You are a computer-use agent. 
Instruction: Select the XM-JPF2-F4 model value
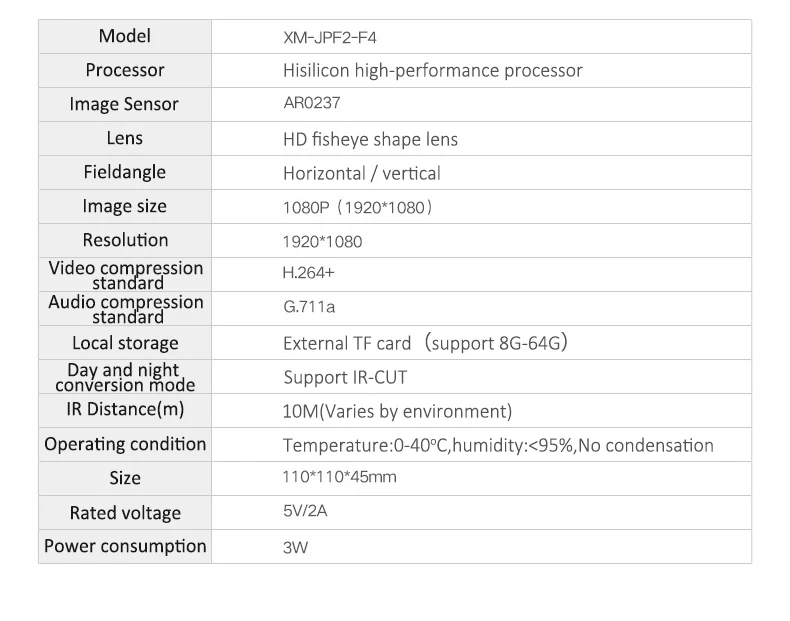330,38
